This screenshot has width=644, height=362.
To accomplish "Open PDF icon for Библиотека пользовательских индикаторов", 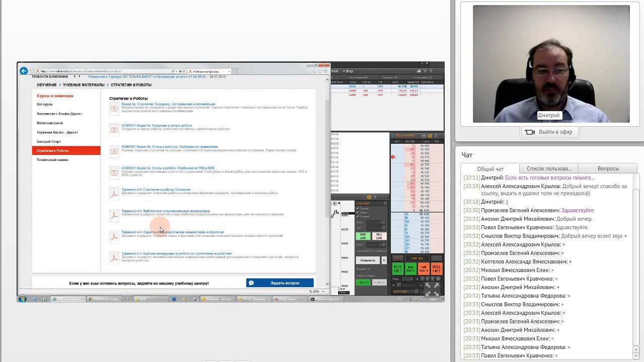I will pos(114,215).
